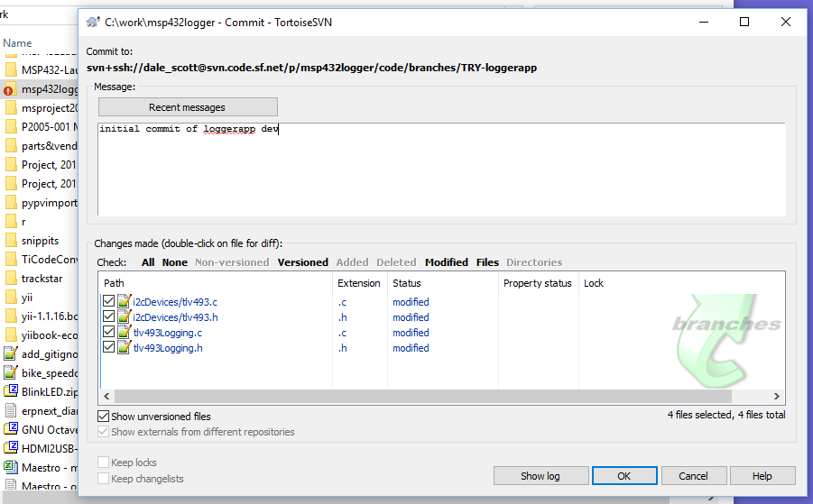This screenshot has height=504, width=813.
Task: Sort by Property status column header
Action: pos(538,283)
